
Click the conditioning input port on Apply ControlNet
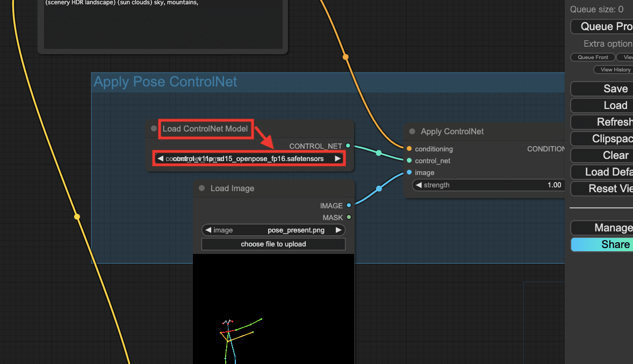click(409, 149)
